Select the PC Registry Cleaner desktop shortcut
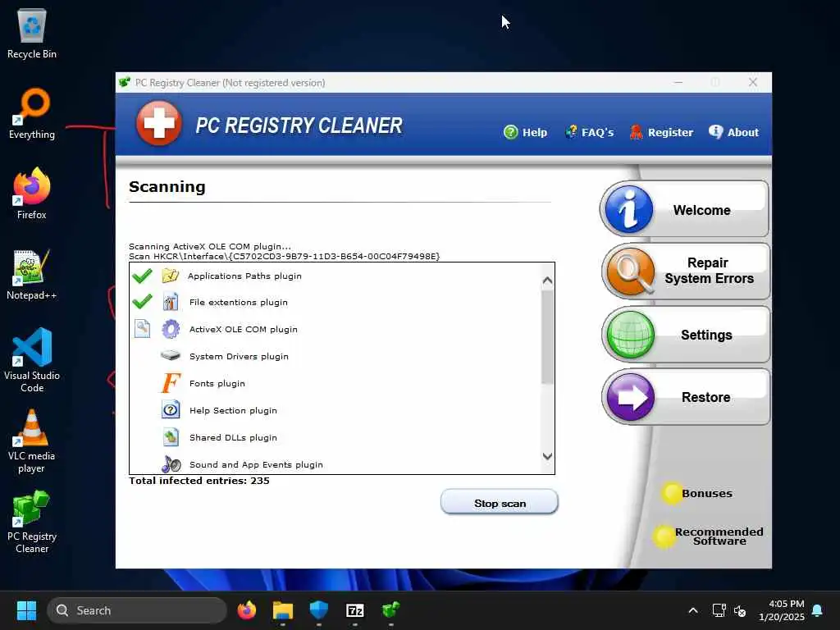 32,522
